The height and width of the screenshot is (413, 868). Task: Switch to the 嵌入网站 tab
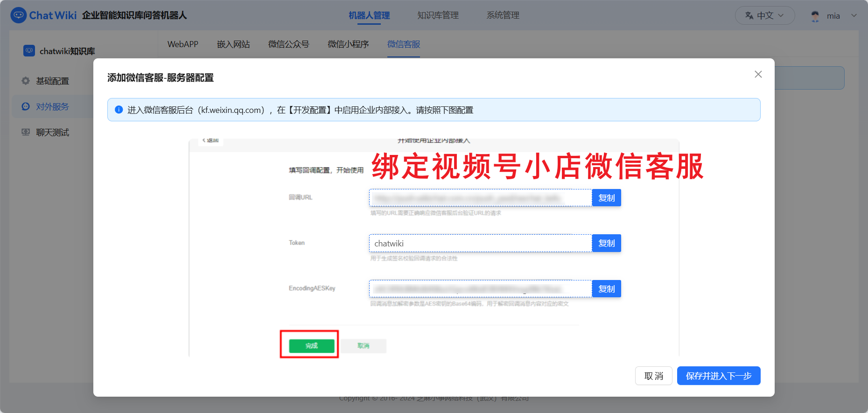[x=233, y=44]
